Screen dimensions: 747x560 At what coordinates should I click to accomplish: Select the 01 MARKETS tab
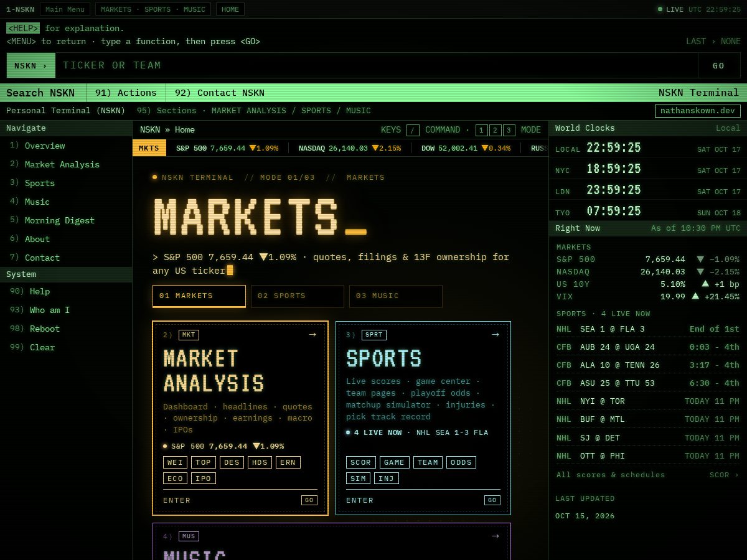[x=199, y=296]
